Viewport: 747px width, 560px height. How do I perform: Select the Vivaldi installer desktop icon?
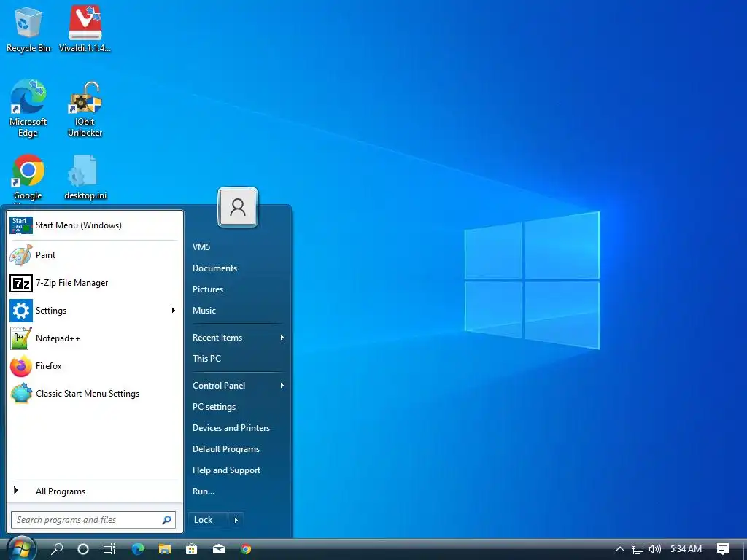coord(85,29)
